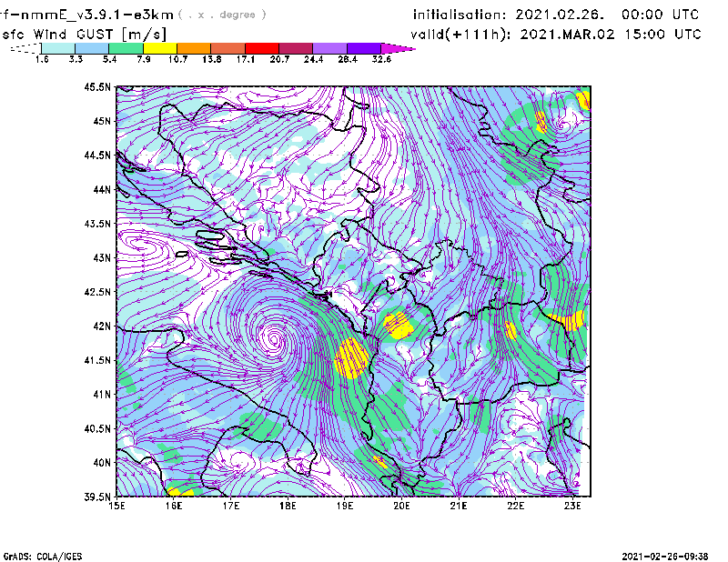Click the "45N" latitude label
Viewport: 728px width, 562px height.
[x=102, y=121]
